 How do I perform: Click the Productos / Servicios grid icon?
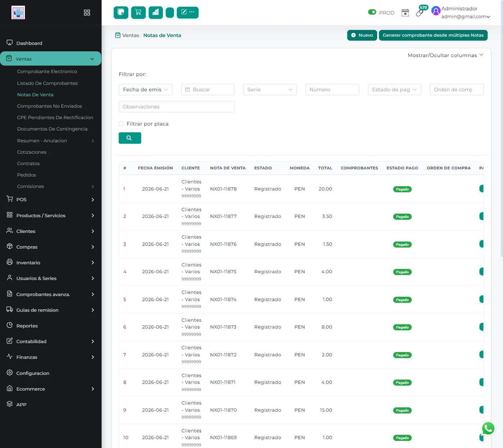coord(10,215)
